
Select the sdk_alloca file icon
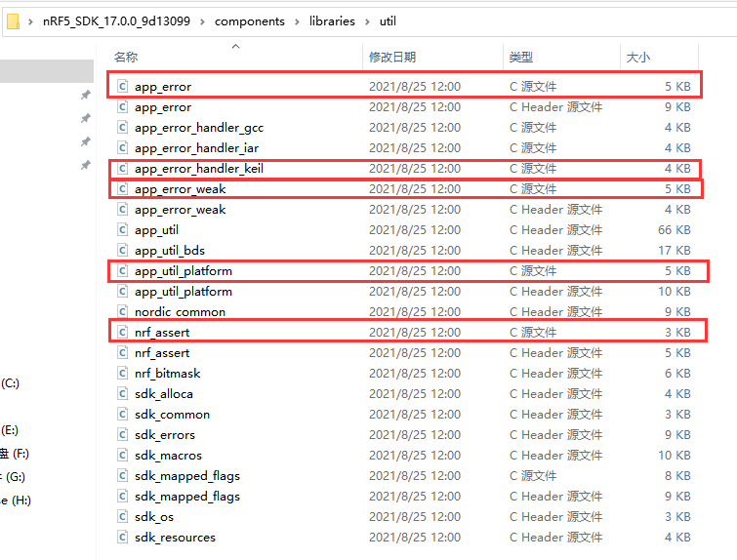[x=122, y=394]
